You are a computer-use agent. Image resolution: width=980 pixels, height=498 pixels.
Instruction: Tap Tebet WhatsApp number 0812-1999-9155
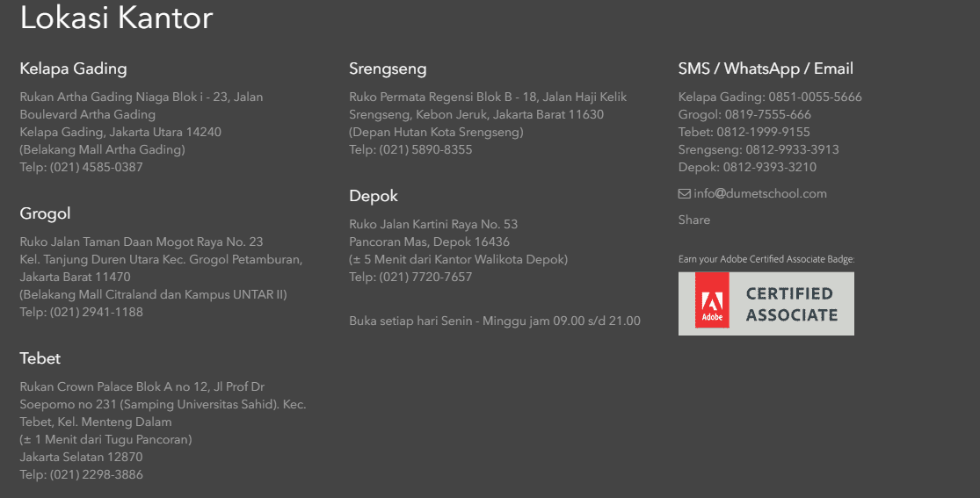[763, 133]
